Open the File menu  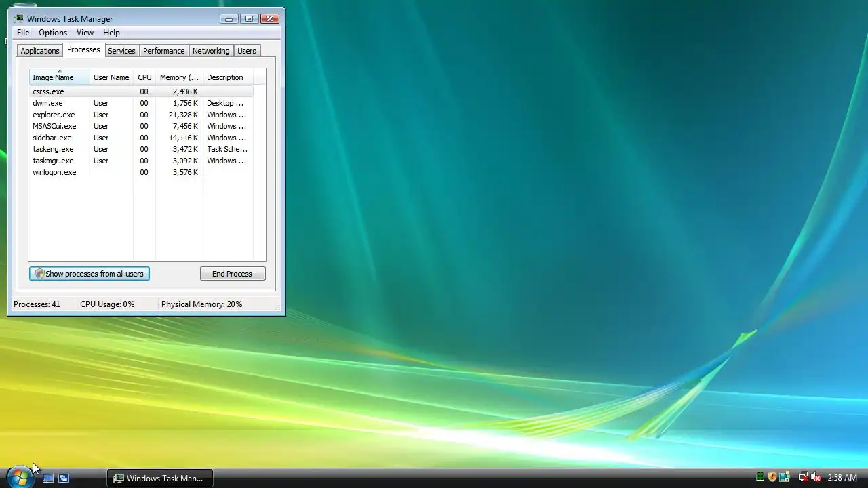point(23,33)
